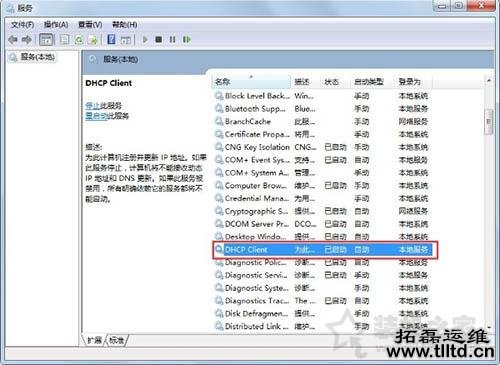The width and height of the screenshot is (500, 365).
Task: Click the gear icon of BranchCache service
Action: pos(219,122)
